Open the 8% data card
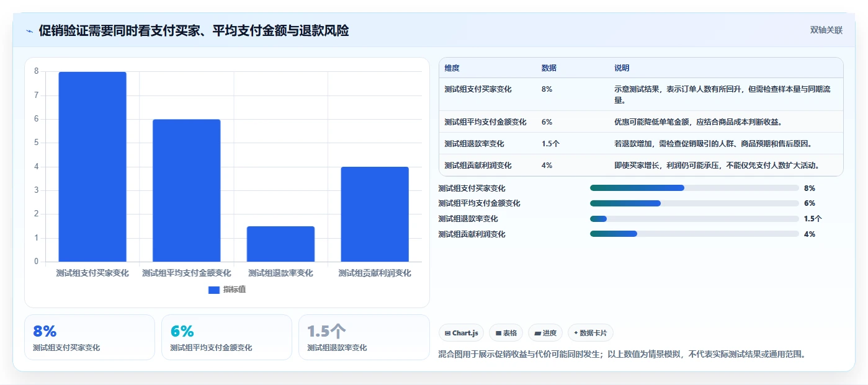Image resolution: width=868 pixels, height=385 pixels. coord(89,337)
